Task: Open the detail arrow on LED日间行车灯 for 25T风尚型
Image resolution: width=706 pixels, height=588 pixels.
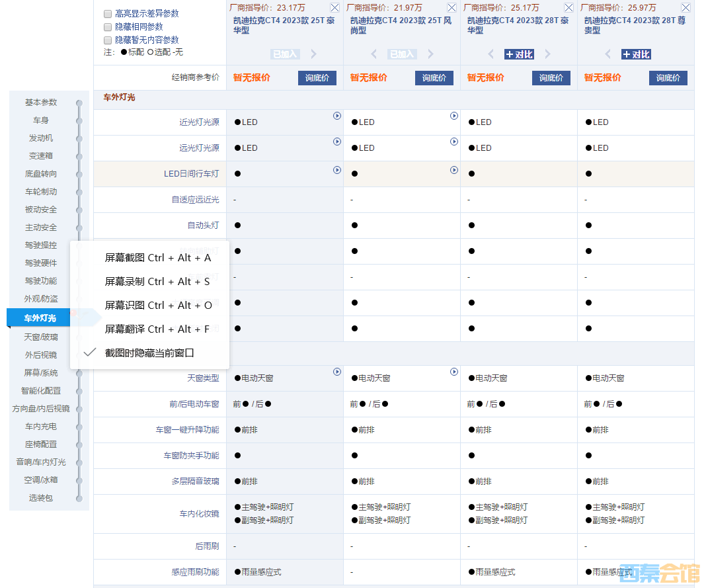Action: pyautogui.click(x=453, y=170)
